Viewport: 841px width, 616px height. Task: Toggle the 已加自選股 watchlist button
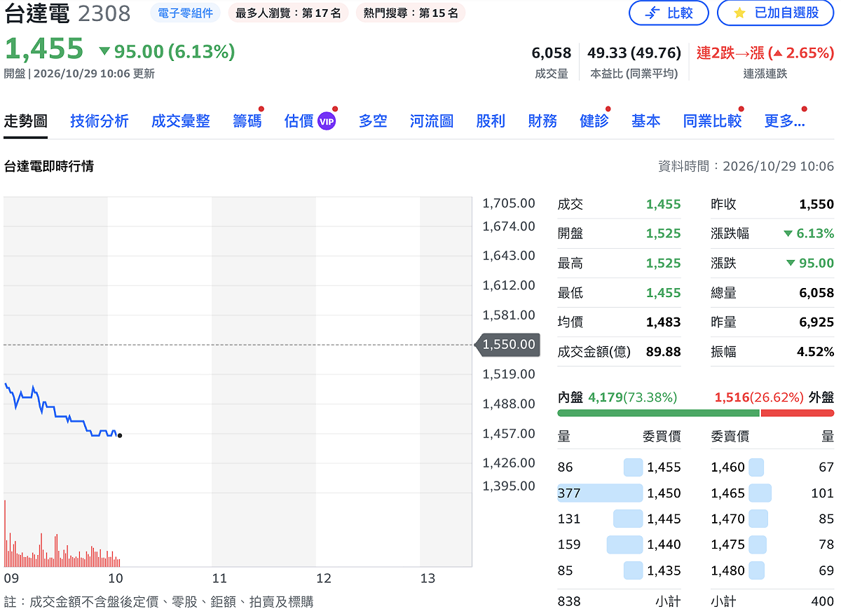click(776, 13)
